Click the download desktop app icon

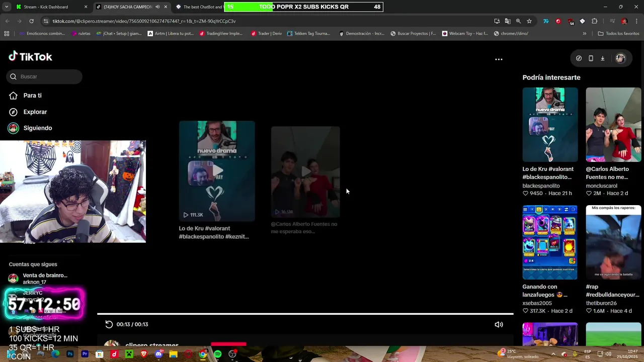602,58
